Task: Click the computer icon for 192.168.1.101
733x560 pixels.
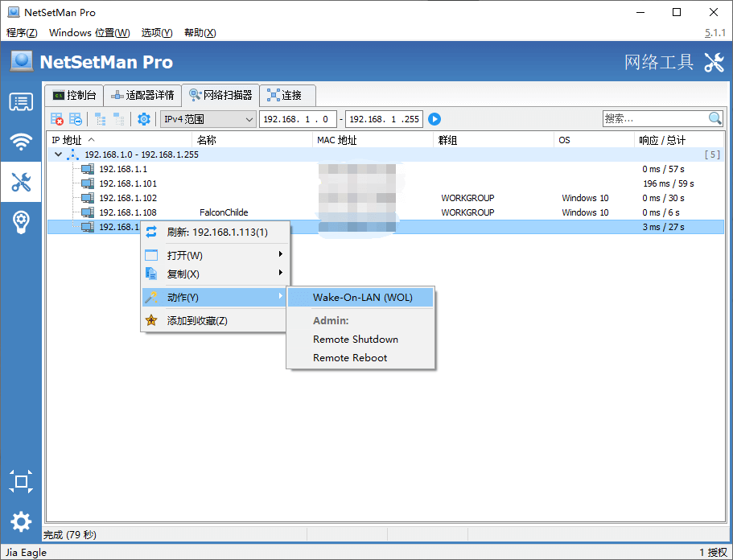Action: pyautogui.click(x=88, y=183)
